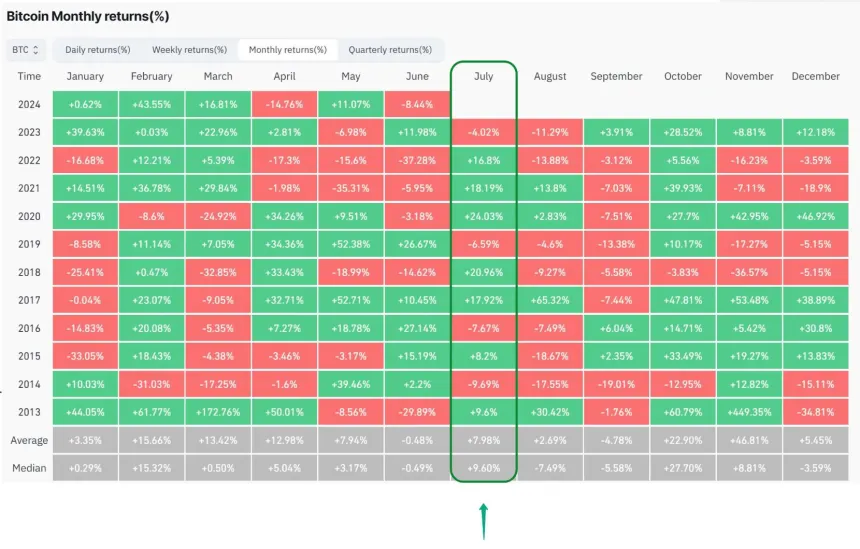
Task: Select the Average row label
Action: 29,439
